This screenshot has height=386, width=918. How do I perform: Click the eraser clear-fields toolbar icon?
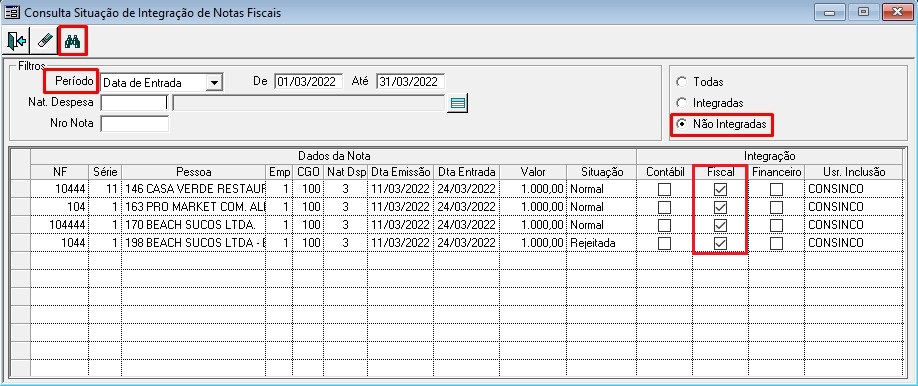pyautogui.click(x=44, y=41)
